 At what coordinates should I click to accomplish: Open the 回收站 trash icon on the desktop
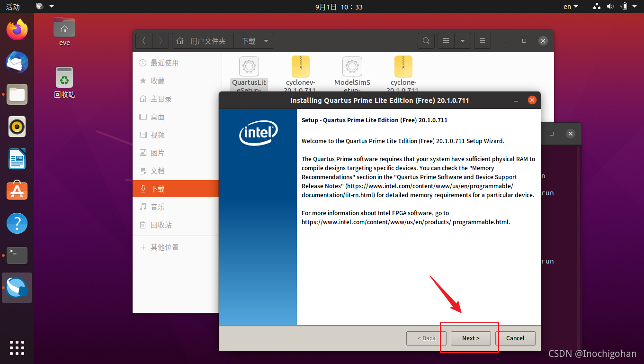(x=64, y=82)
